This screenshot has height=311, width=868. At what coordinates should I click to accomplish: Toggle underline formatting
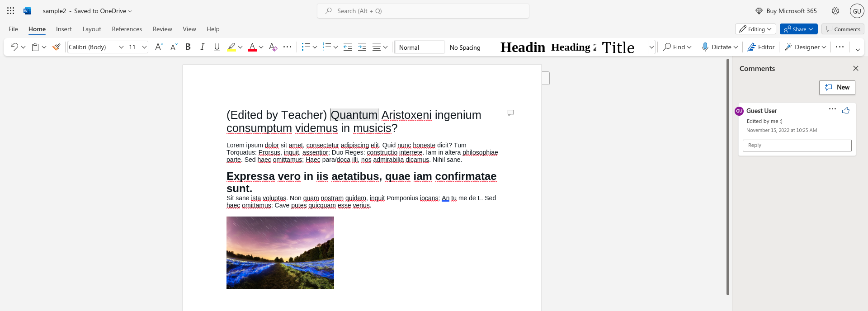[217, 47]
